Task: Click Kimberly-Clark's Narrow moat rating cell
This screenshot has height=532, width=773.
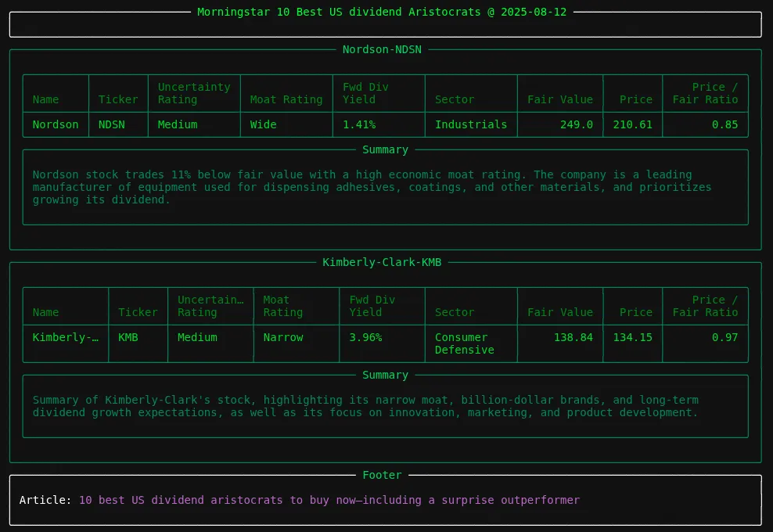Action: [x=282, y=337]
